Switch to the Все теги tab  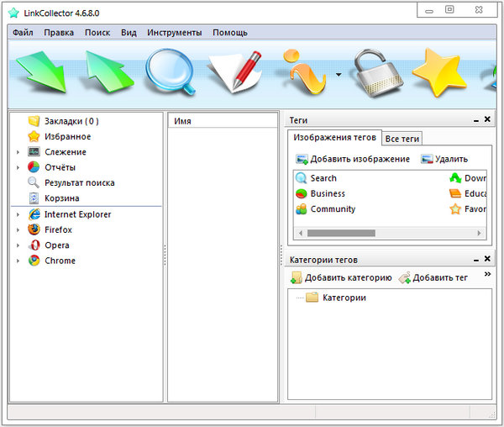tap(402, 138)
